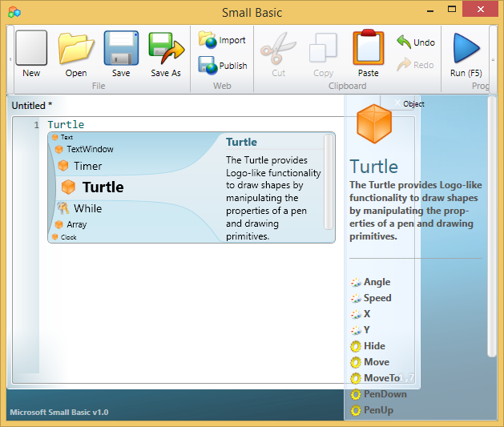Expand toolbar overflow at right edge
The width and height of the screenshot is (504, 427).
(493, 60)
